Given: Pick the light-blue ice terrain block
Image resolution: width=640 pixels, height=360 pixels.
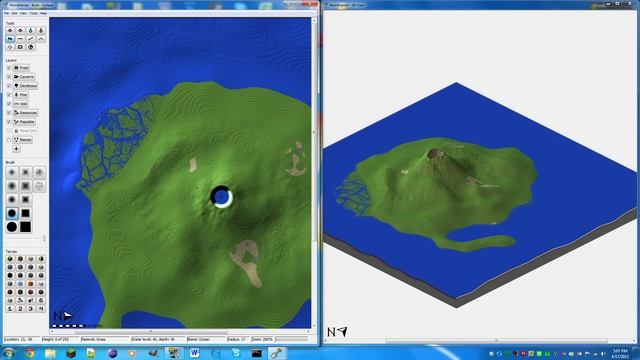Looking at the screenshot, I should click(20, 284).
